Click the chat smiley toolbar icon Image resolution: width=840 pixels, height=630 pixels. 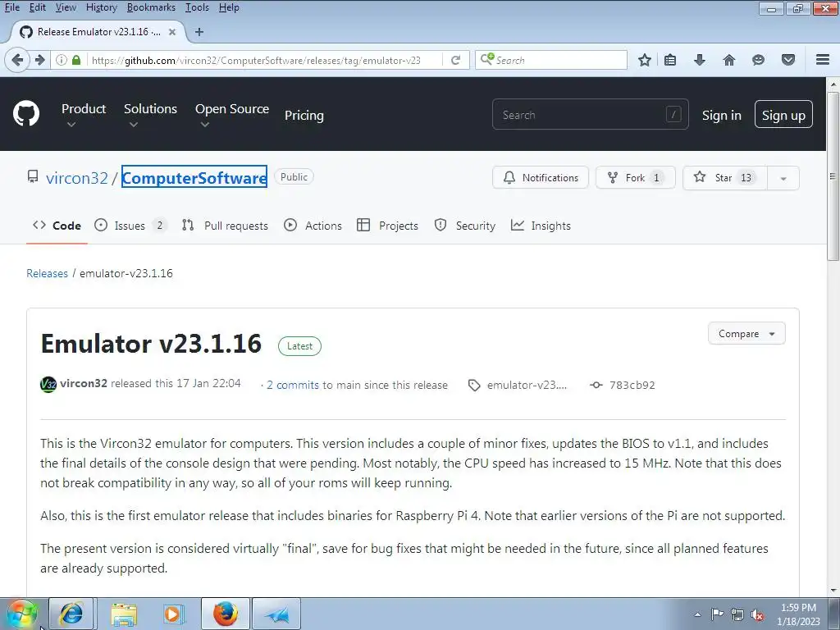click(x=758, y=60)
